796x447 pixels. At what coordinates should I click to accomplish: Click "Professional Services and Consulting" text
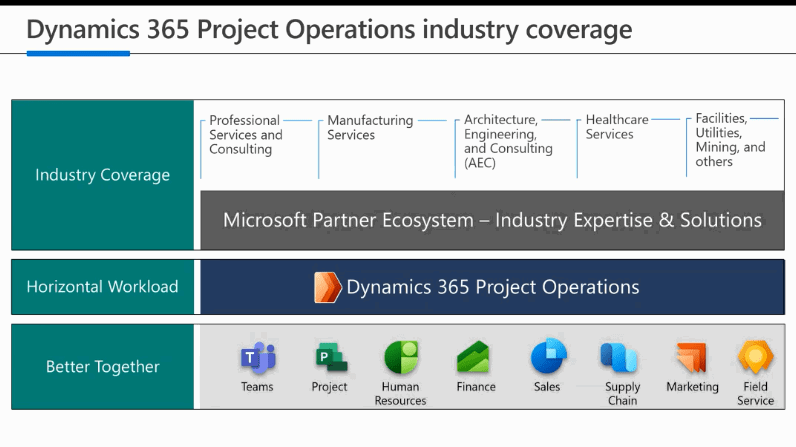pos(246,135)
